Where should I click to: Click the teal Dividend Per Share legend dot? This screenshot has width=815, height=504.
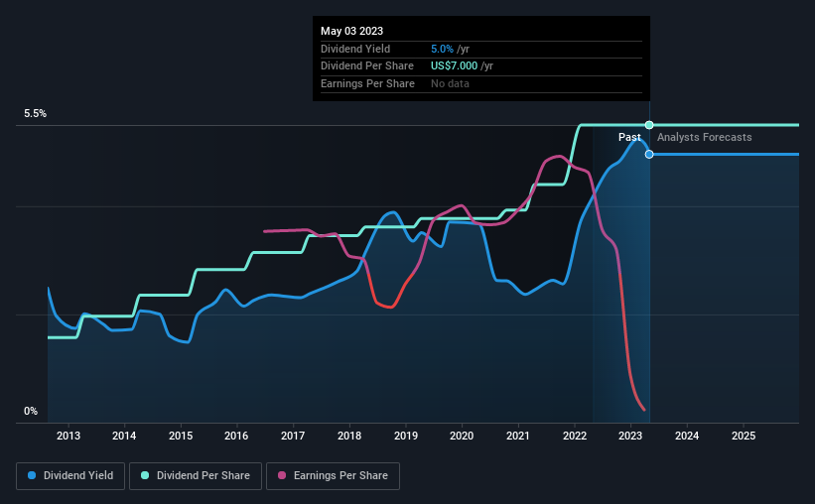(x=145, y=475)
